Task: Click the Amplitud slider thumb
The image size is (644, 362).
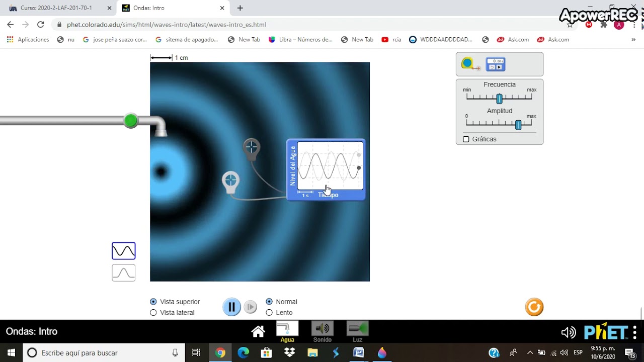Action: [518, 125]
